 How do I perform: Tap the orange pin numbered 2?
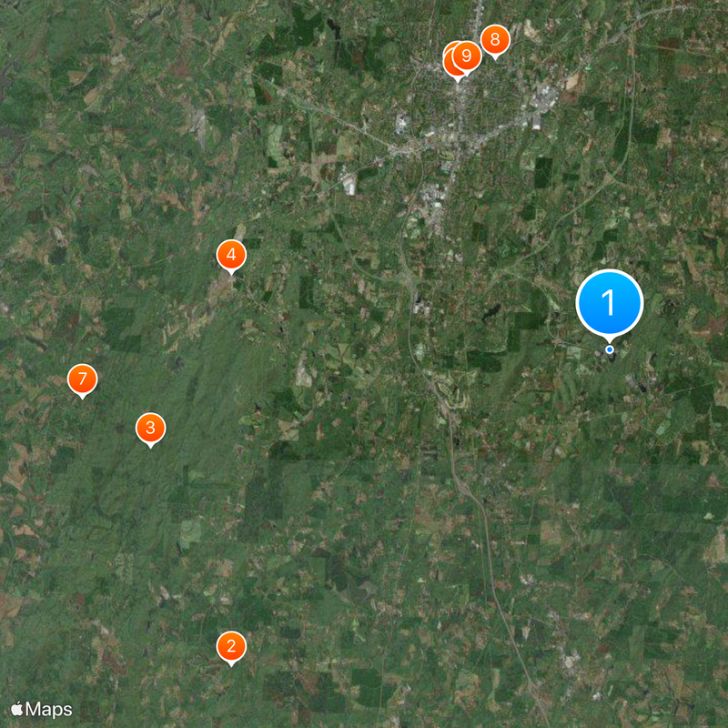coord(231,646)
